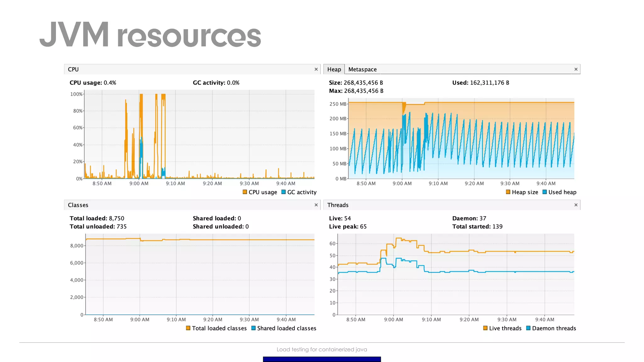Image resolution: width=644 pixels, height=362 pixels.
Task: Click the GC activity legend label
Action: 302,192
